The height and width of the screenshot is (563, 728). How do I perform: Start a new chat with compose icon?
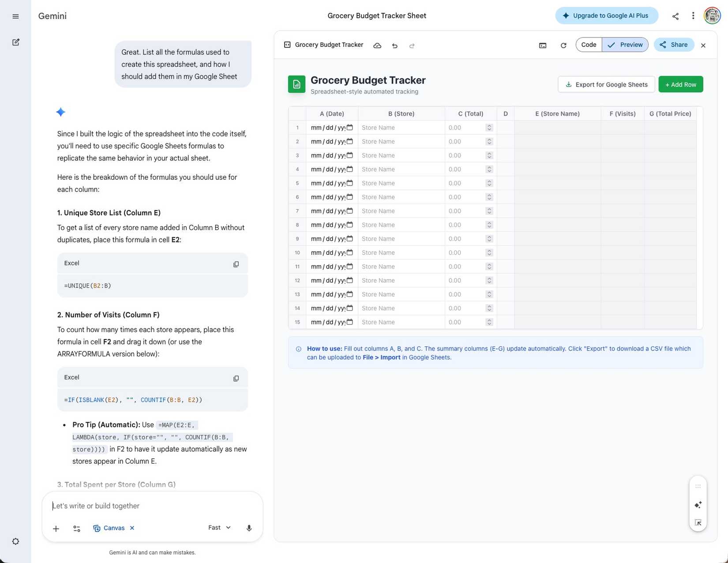[16, 42]
